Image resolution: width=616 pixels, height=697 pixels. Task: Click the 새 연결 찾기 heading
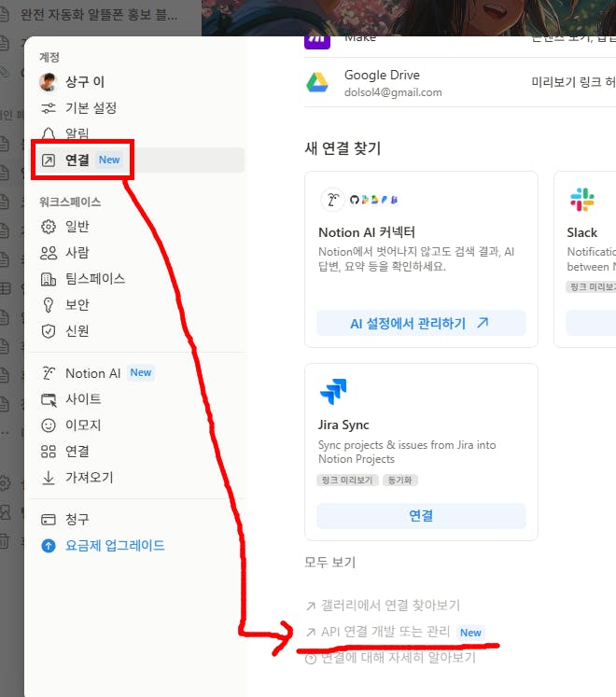tap(343, 148)
